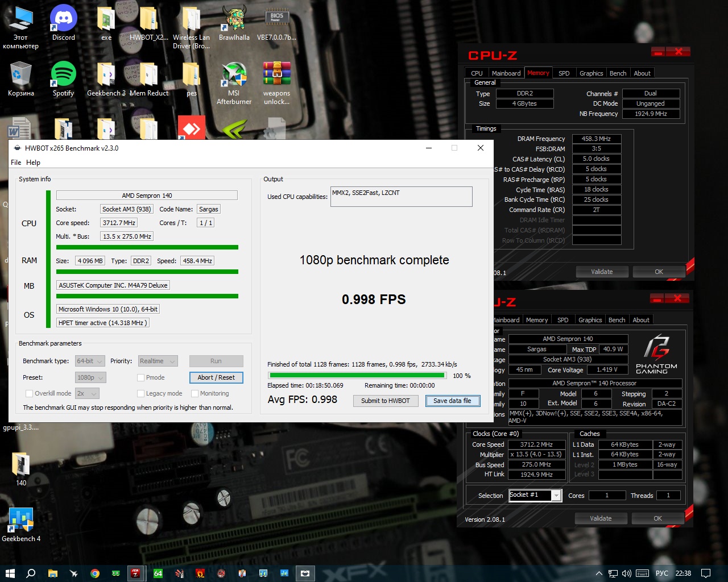This screenshot has height=582, width=728.
Task: Open the Discord desktop shortcut
Action: (64, 23)
